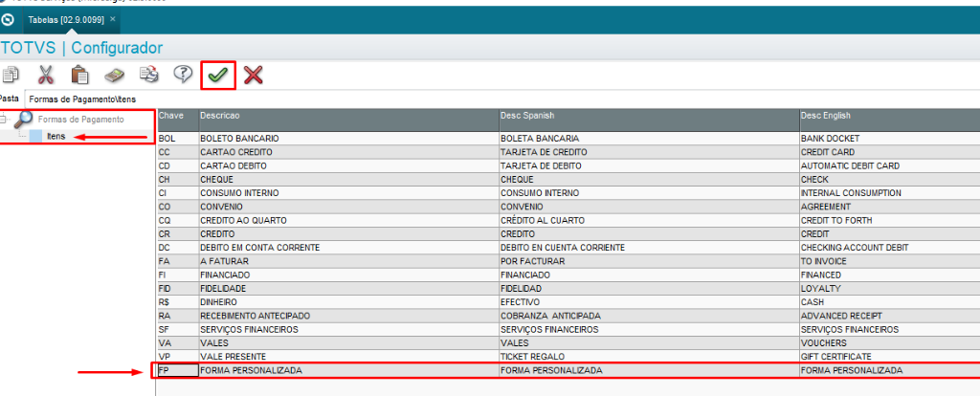Click FORMA PERSONALIZADA in the Desc Spanish column
Viewport: 980px width, 396px height.
pos(649,370)
